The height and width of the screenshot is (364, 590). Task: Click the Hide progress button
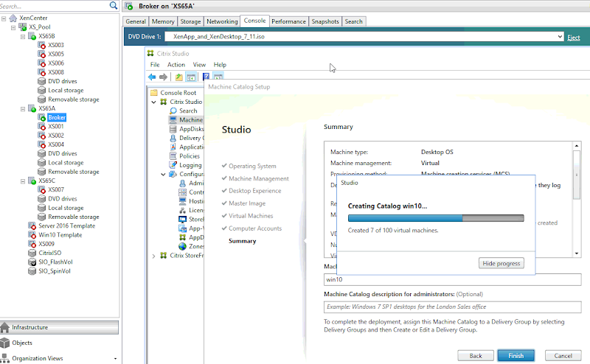tap(502, 263)
